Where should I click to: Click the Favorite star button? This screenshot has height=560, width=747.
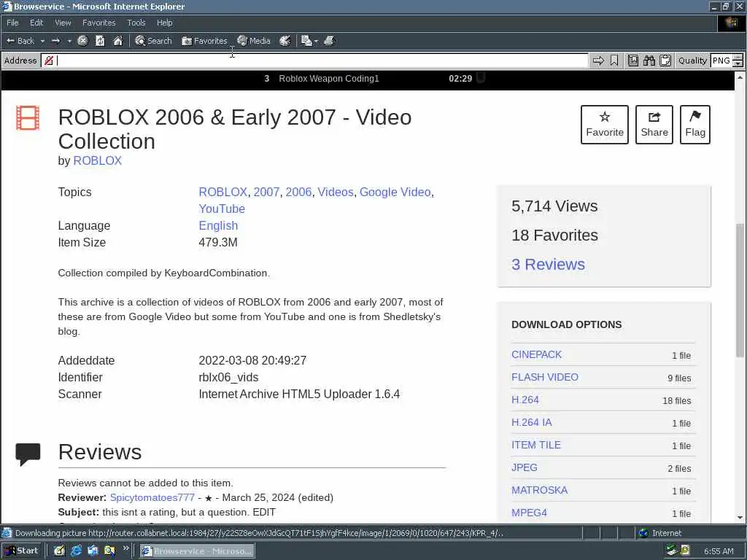tap(605, 125)
